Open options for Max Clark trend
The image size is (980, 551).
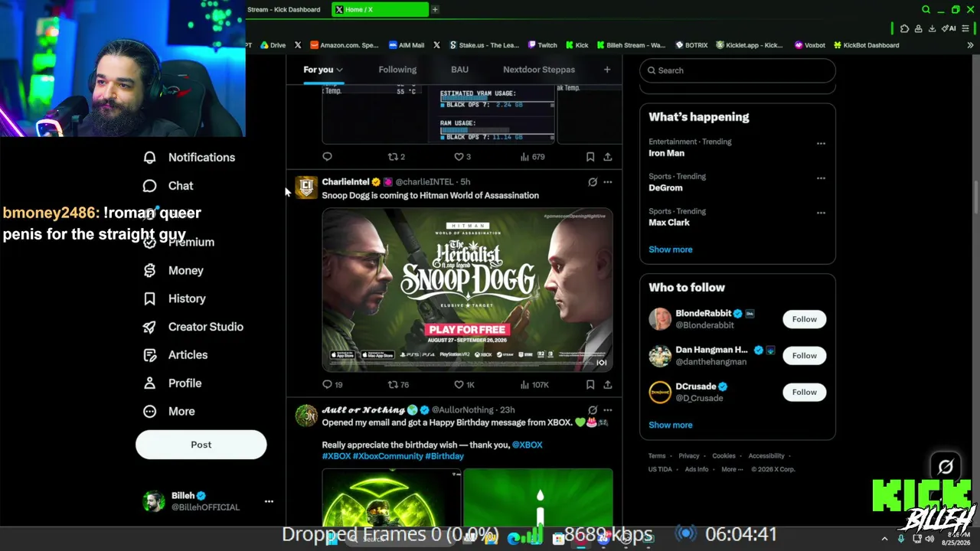[821, 213]
